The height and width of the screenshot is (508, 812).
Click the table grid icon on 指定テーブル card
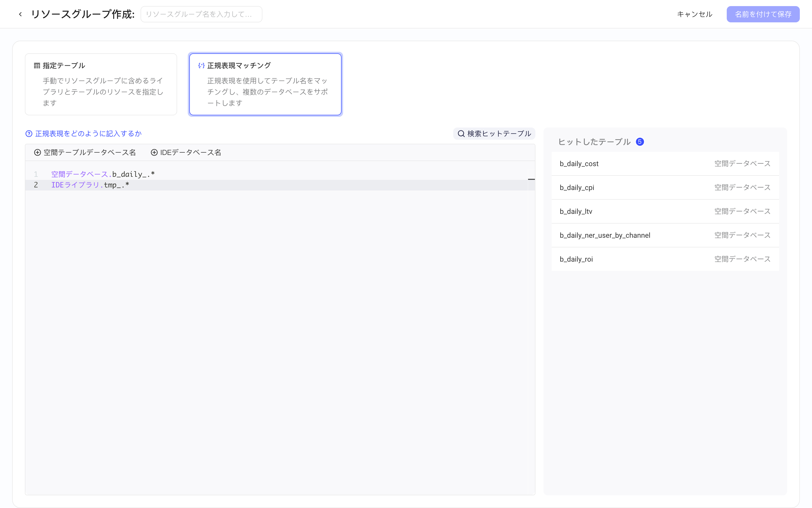(x=37, y=66)
